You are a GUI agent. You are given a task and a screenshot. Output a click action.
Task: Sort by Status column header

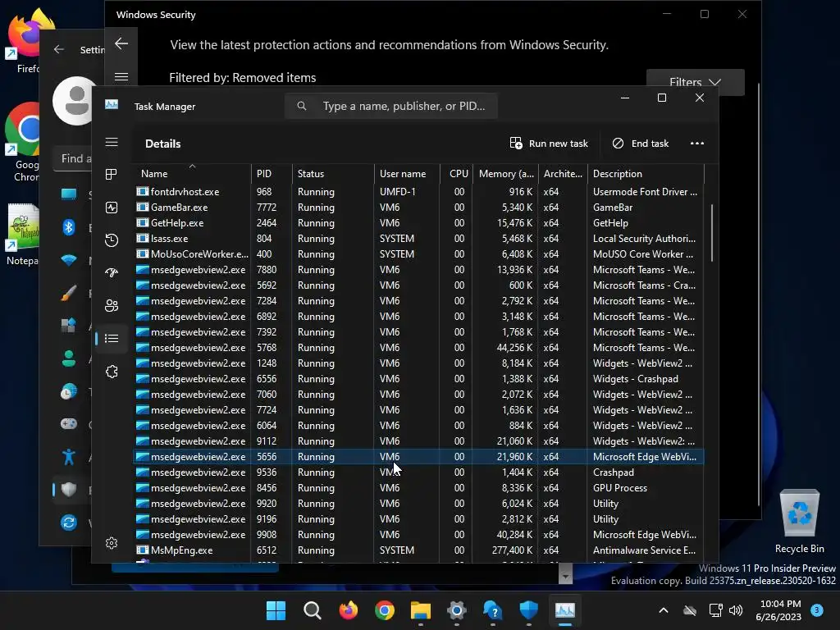click(333, 174)
